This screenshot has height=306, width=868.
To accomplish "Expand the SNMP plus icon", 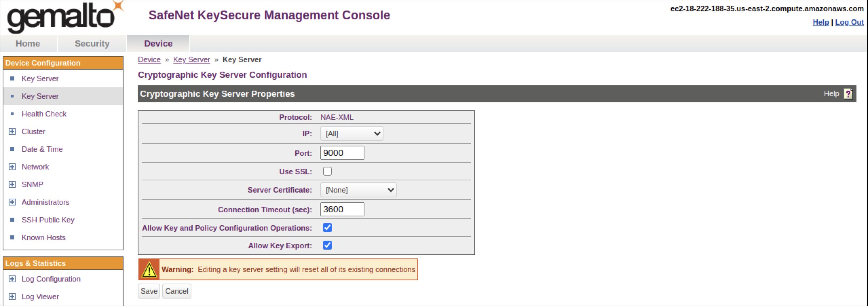I will point(12,184).
